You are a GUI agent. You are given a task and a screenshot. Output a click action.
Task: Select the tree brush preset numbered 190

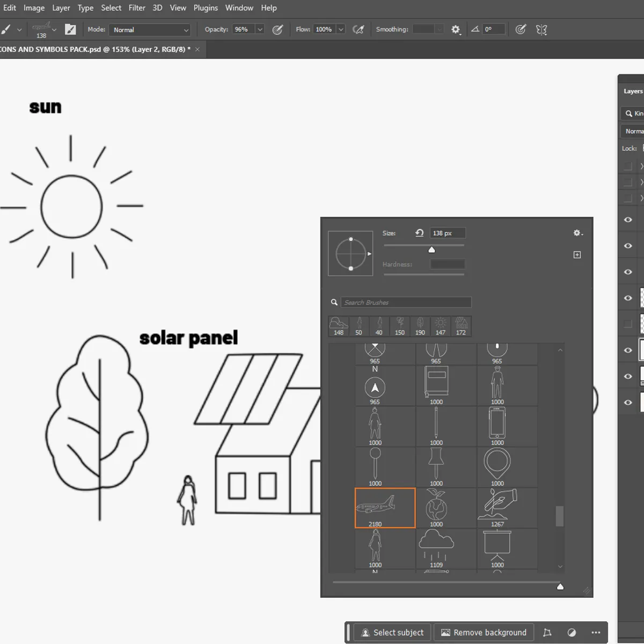420,326
